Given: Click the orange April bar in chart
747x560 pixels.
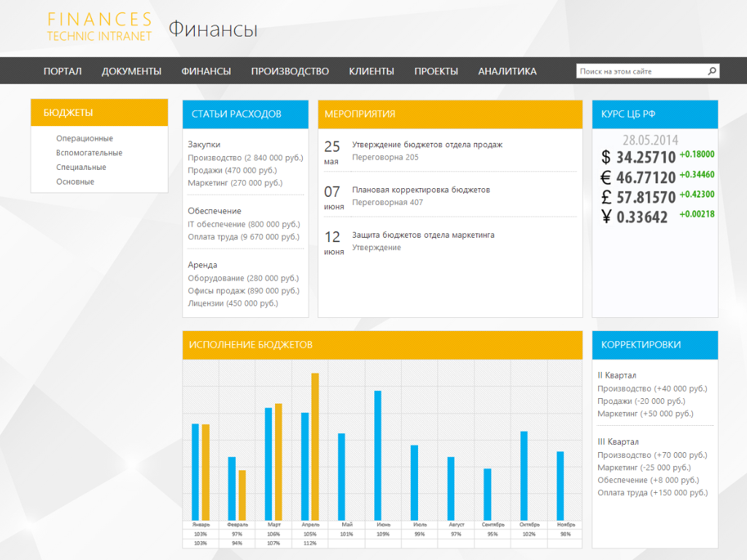Looking at the screenshot, I should pos(315,446).
